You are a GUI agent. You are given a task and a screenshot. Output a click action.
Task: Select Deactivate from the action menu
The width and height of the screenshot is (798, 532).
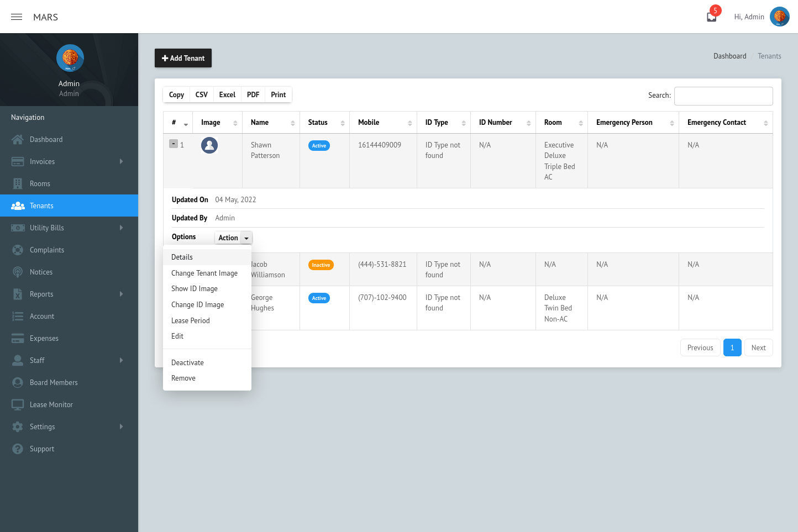(187, 362)
